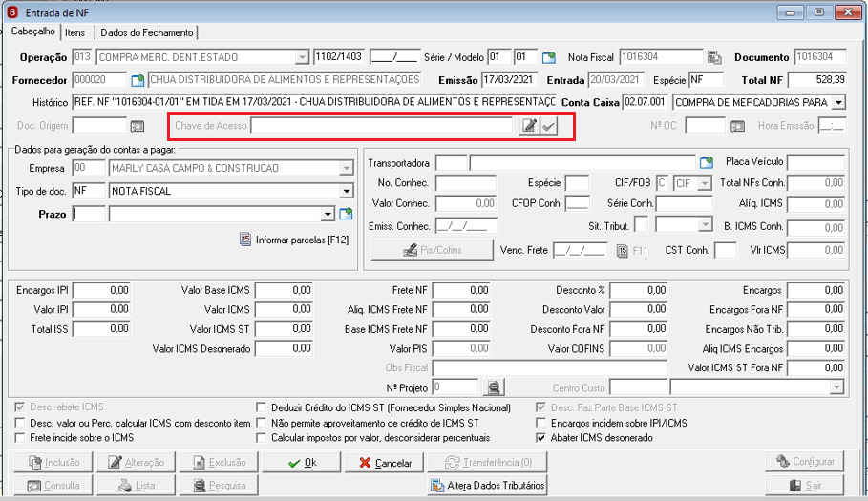Click the Ok button
This screenshot has height=501, width=868.
click(x=302, y=462)
